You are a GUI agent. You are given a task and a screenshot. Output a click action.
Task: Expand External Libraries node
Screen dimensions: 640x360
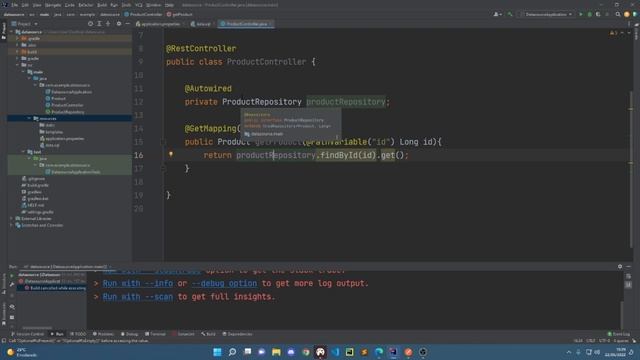[x=12, y=218]
